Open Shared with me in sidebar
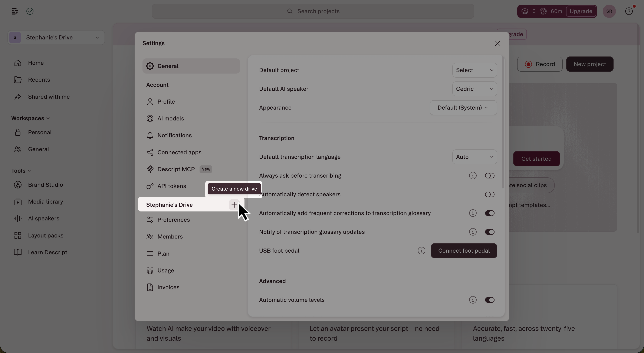 pyautogui.click(x=56, y=97)
